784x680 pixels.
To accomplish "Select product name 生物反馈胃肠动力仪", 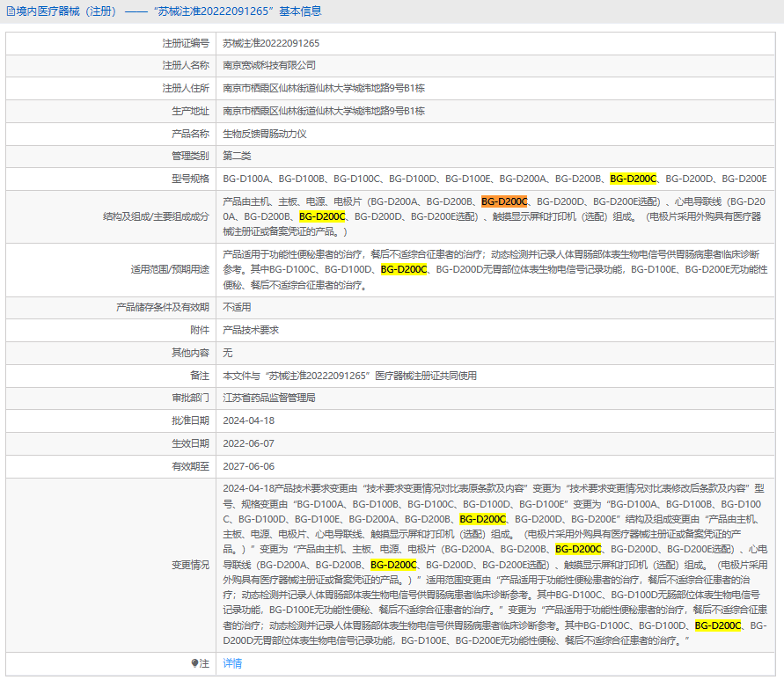I will tap(265, 134).
